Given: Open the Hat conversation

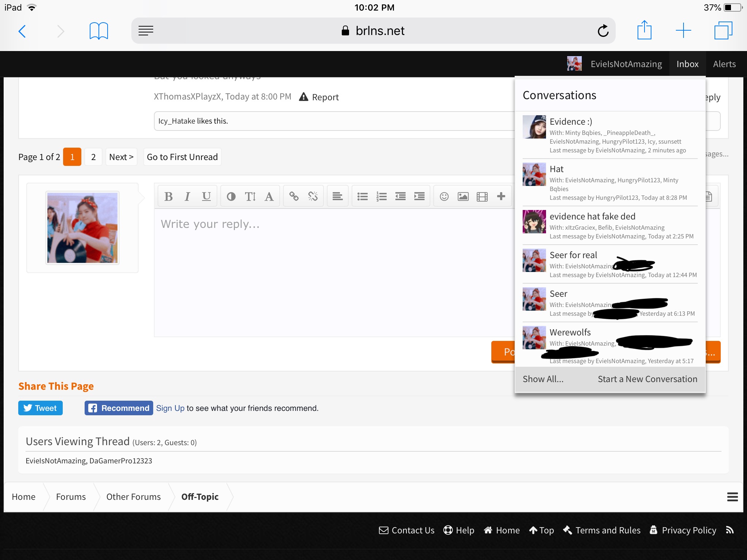Looking at the screenshot, I should [557, 169].
